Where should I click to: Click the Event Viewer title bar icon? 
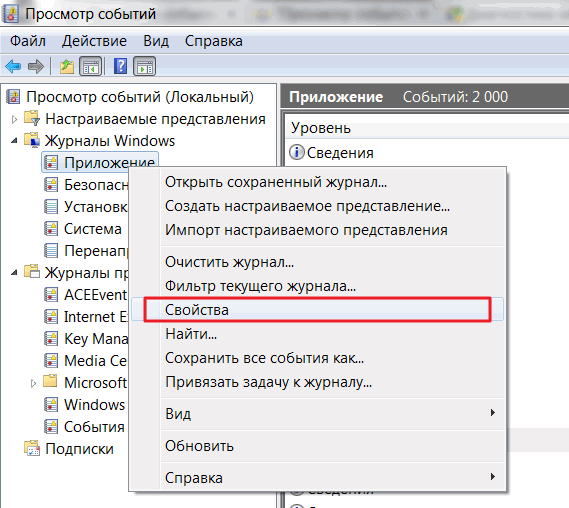point(10,14)
